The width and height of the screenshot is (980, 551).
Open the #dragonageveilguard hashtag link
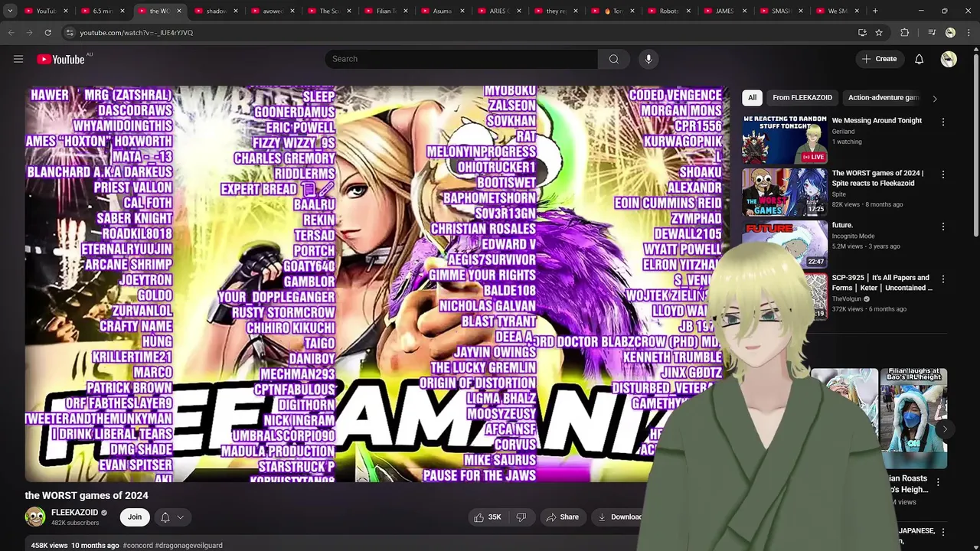pyautogui.click(x=188, y=546)
